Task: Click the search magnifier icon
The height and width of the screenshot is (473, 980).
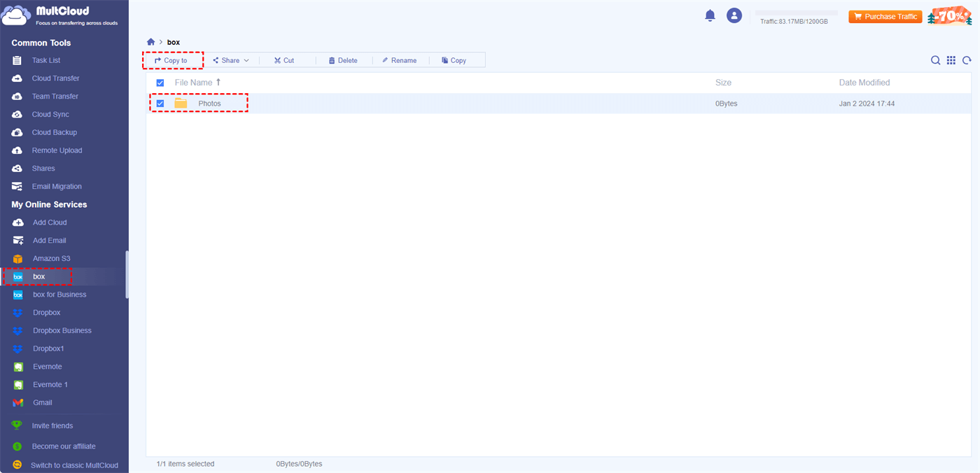Action: click(x=935, y=60)
